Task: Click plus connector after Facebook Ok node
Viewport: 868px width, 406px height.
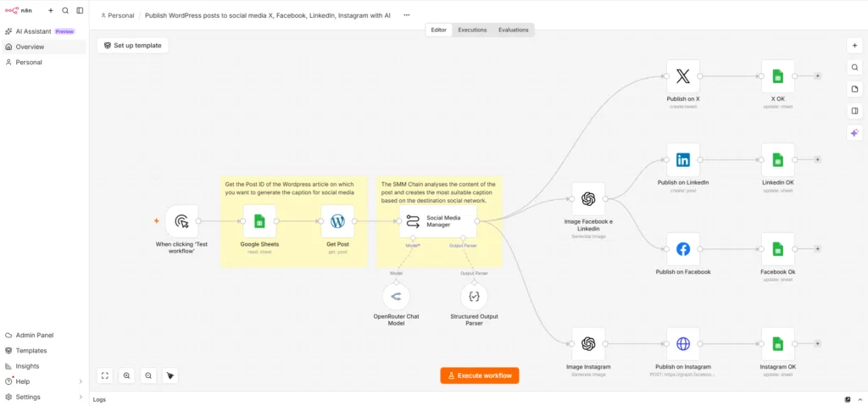Action: pyautogui.click(x=818, y=248)
